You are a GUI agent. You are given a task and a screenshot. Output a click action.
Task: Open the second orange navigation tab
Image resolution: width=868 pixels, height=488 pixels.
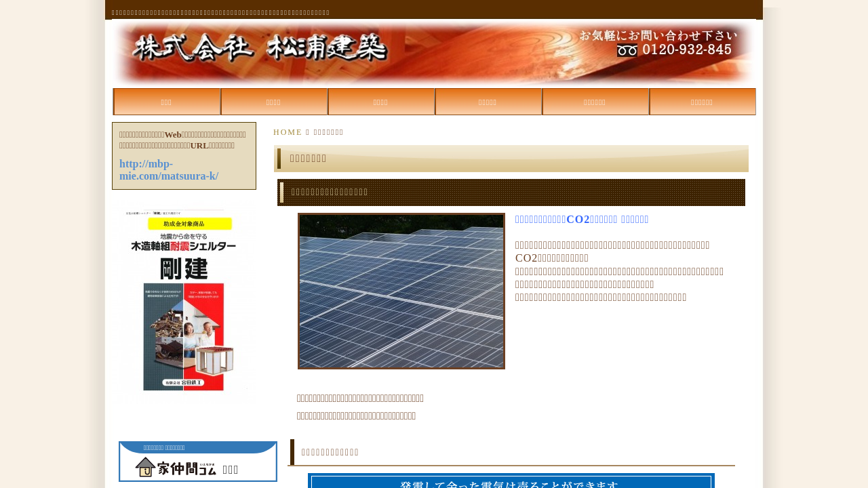coord(274,102)
